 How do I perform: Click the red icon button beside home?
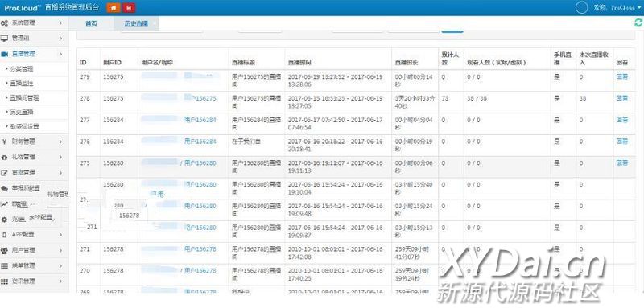(130, 8)
